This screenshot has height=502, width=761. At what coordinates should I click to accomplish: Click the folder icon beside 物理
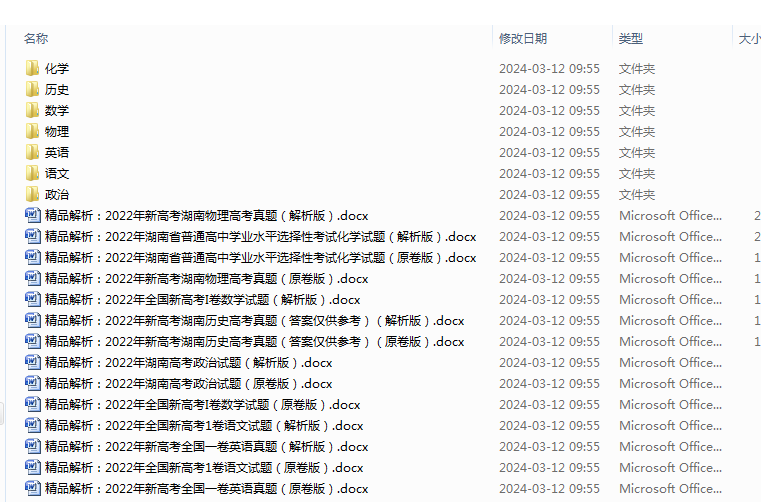[x=33, y=132]
